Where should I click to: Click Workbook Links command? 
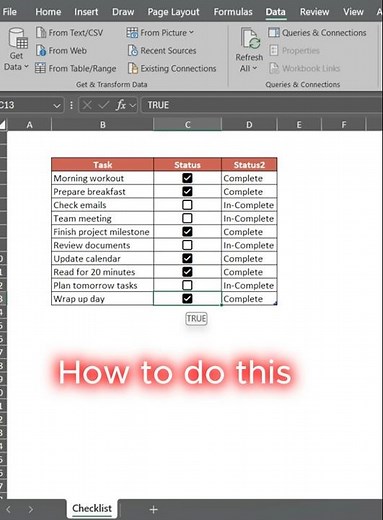tap(304, 68)
